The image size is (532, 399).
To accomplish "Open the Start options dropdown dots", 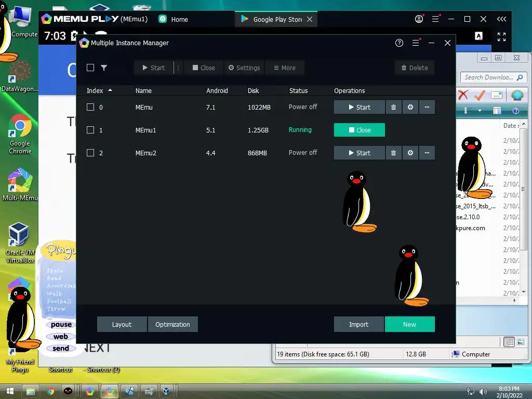I will pyautogui.click(x=178, y=68).
